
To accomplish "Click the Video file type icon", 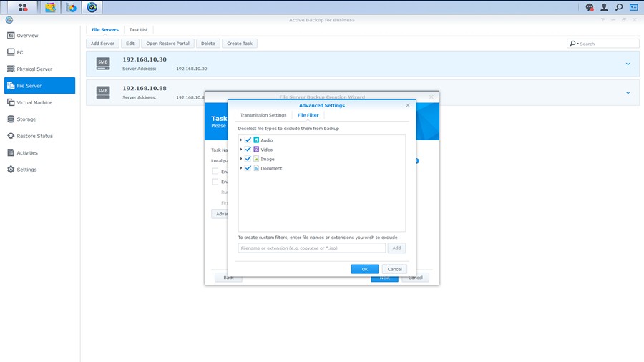I will 256,150.
